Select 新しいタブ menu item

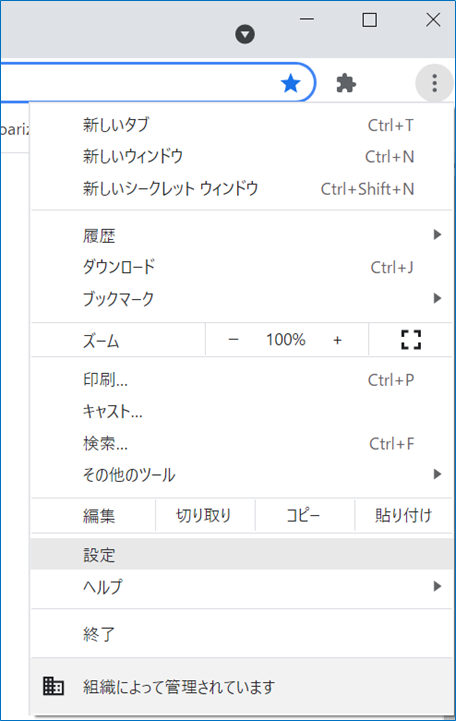[x=242, y=125]
